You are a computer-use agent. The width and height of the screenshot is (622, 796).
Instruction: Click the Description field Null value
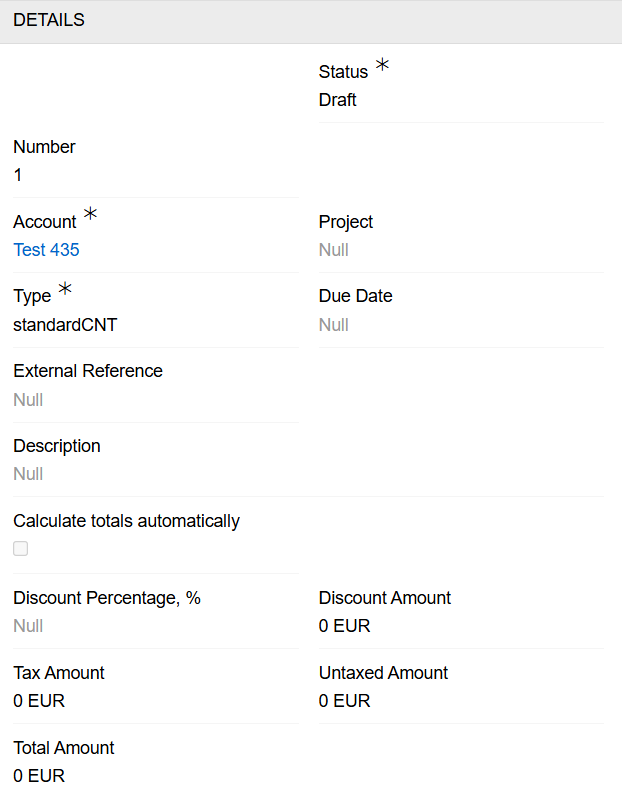point(28,474)
